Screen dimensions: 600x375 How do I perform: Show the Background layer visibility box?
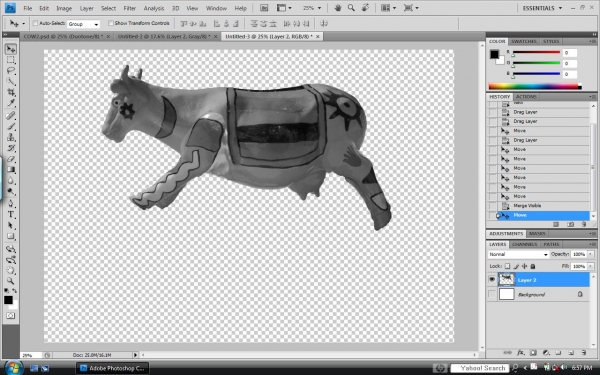coord(492,294)
